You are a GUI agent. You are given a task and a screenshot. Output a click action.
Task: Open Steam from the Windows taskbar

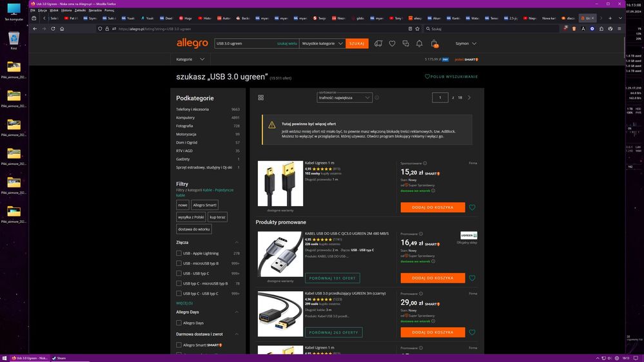tap(59, 357)
